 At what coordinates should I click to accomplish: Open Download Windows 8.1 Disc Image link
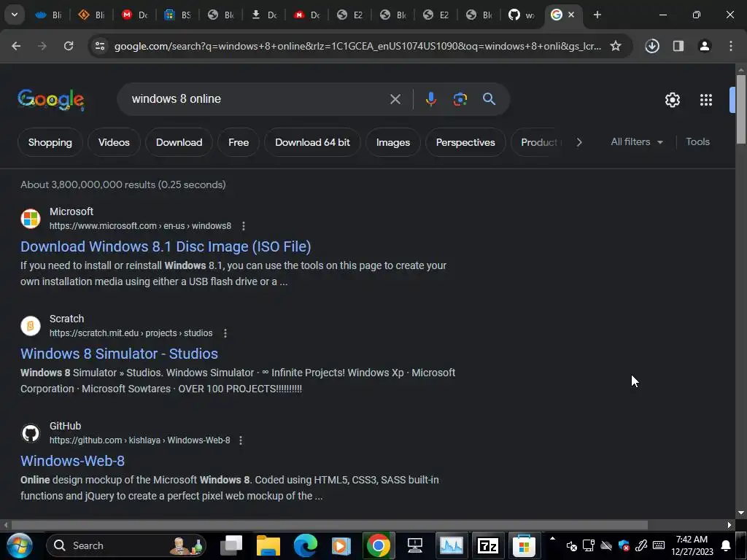pyautogui.click(x=166, y=246)
